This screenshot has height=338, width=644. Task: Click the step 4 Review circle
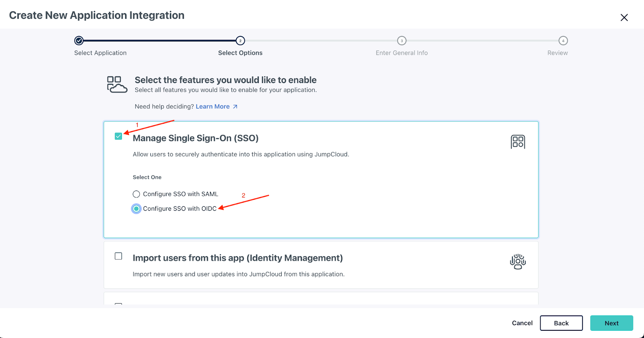(x=563, y=40)
